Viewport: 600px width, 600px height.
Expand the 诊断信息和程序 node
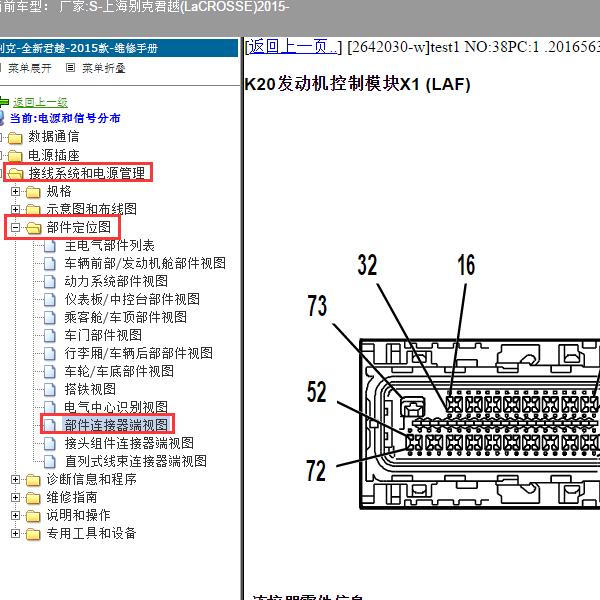(15, 479)
